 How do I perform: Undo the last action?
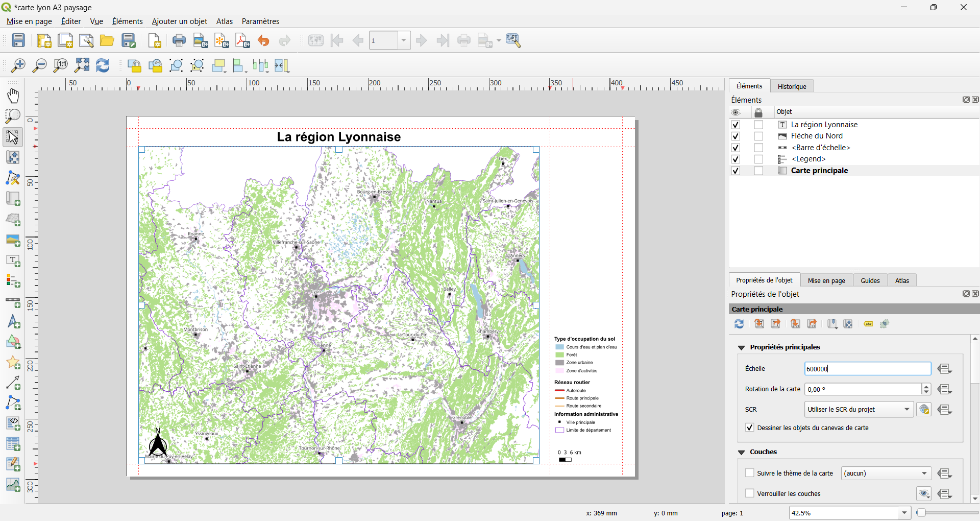click(x=263, y=40)
